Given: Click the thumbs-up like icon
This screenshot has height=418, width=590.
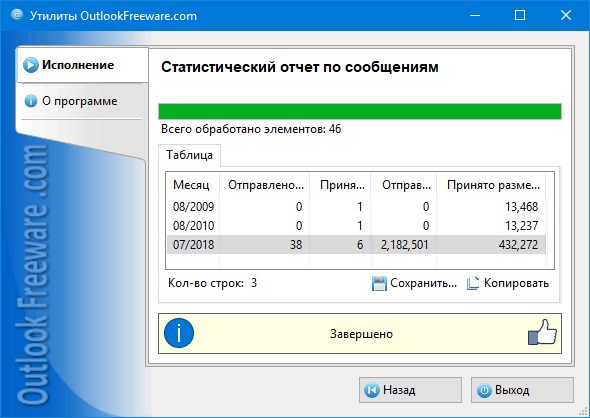Looking at the screenshot, I should coord(542,333).
